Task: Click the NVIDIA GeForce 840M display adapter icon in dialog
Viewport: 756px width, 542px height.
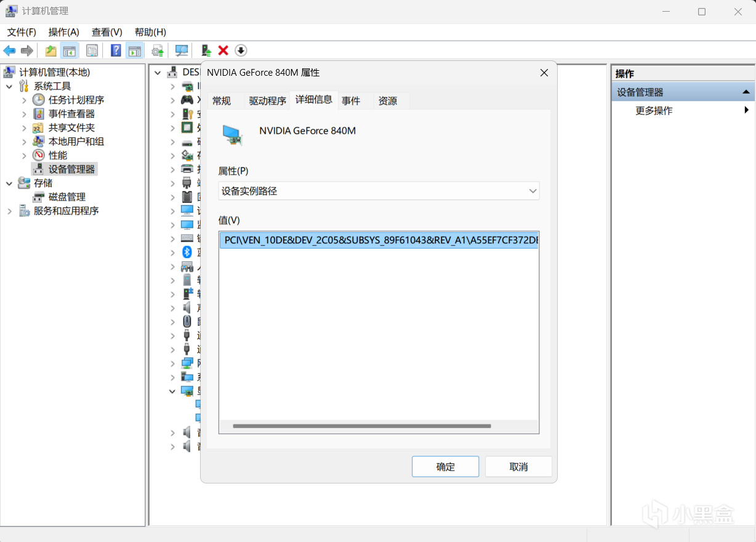Action: 233,134
